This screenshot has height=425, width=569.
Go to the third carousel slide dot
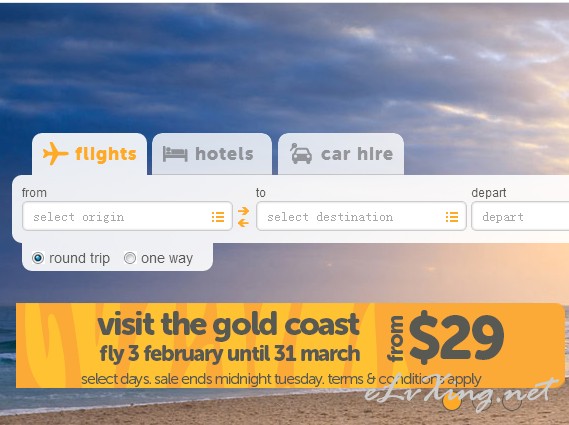(512, 400)
